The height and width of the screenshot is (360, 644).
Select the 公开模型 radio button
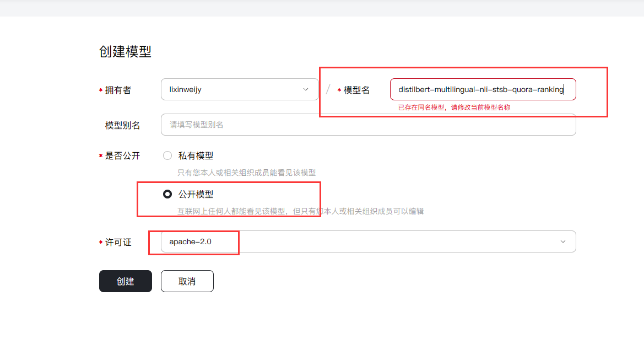(x=167, y=194)
